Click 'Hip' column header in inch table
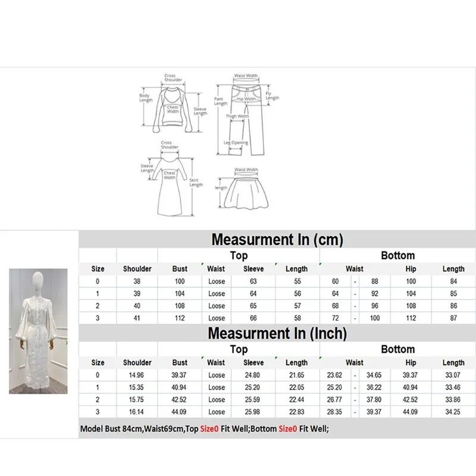The image size is (476, 476). tap(411, 362)
